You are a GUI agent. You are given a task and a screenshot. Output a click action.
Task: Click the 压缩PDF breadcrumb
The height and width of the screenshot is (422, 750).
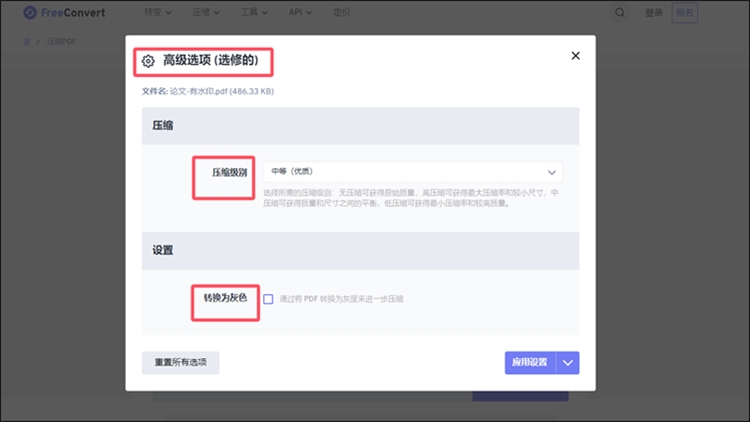click(x=61, y=42)
